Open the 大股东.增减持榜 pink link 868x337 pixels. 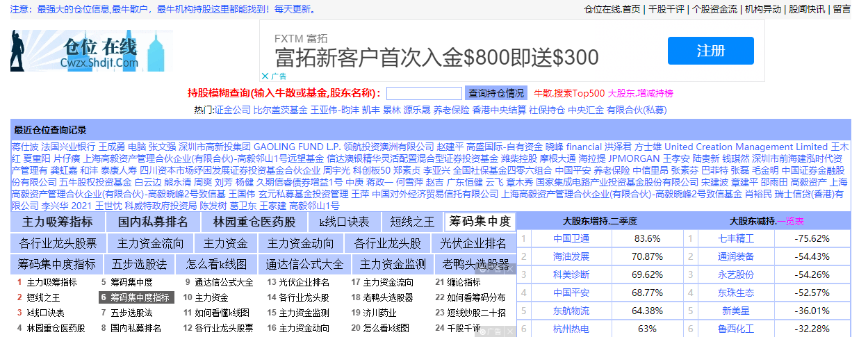click(641, 93)
